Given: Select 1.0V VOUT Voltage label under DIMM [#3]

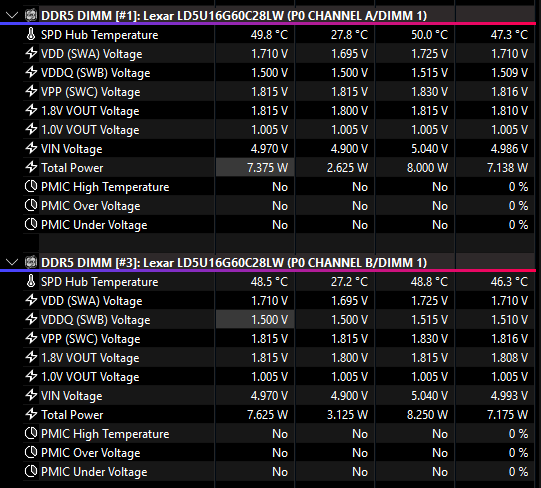Looking at the screenshot, I should pos(90,377).
